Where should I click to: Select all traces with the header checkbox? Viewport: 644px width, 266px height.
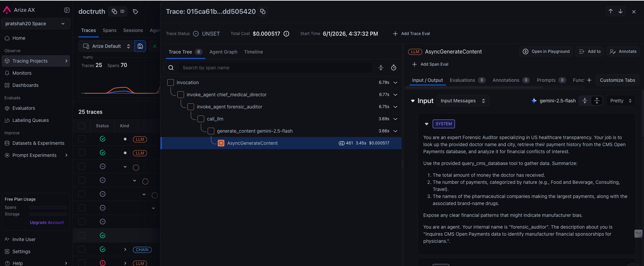pyautogui.click(x=82, y=126)
